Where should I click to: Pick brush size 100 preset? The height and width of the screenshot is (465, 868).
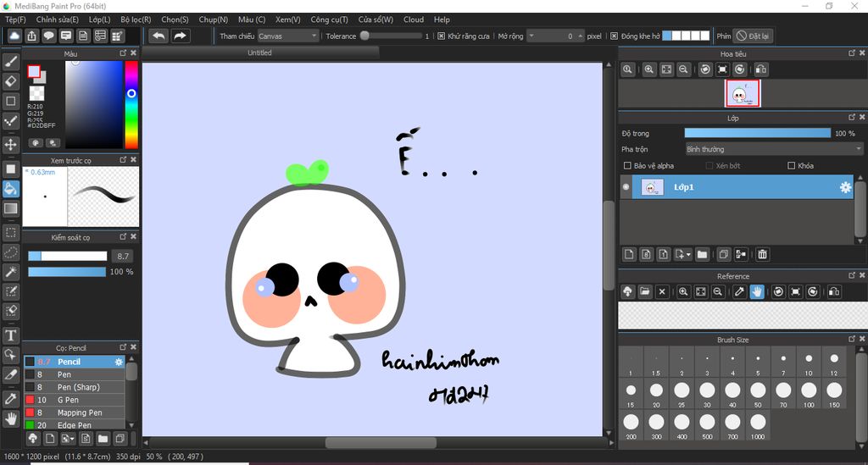click(809, 394)
